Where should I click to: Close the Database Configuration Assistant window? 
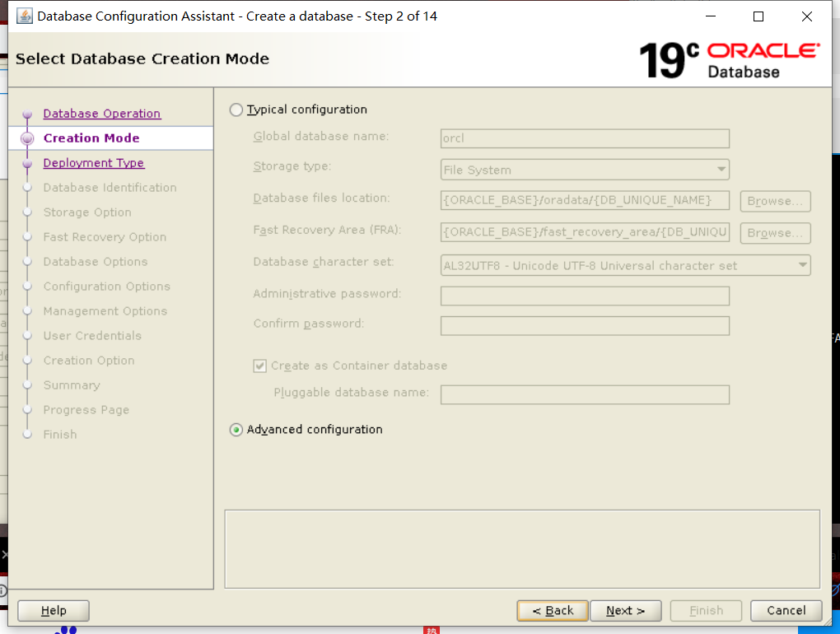tap(807, 16)
